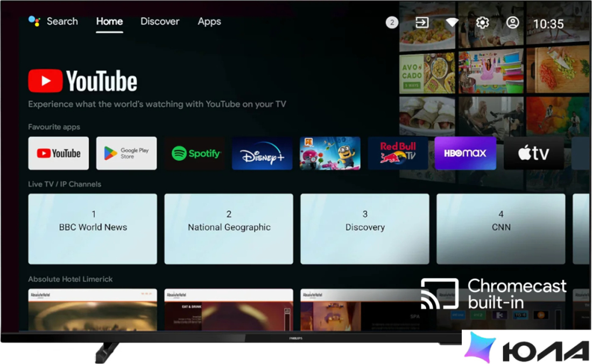This screenshot has width=592, height=364.
Task: Select channel 4 CNN
Action: (x=501, y=229)
